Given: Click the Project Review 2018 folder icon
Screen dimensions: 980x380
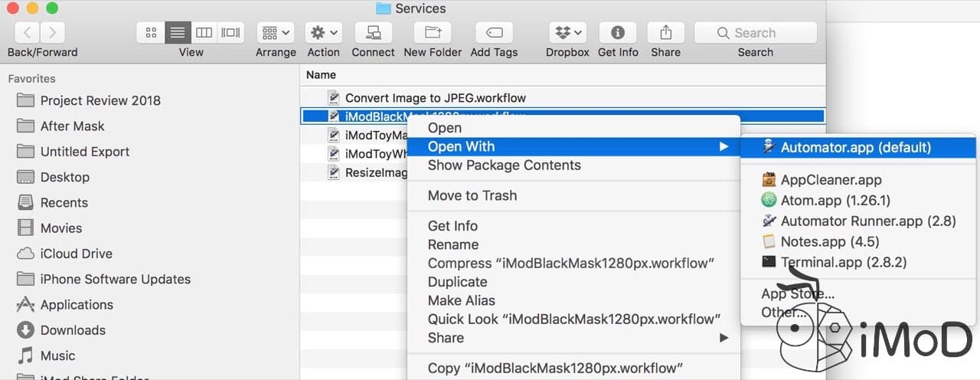Looking at the screenshot, I should (x=25, y=100).
